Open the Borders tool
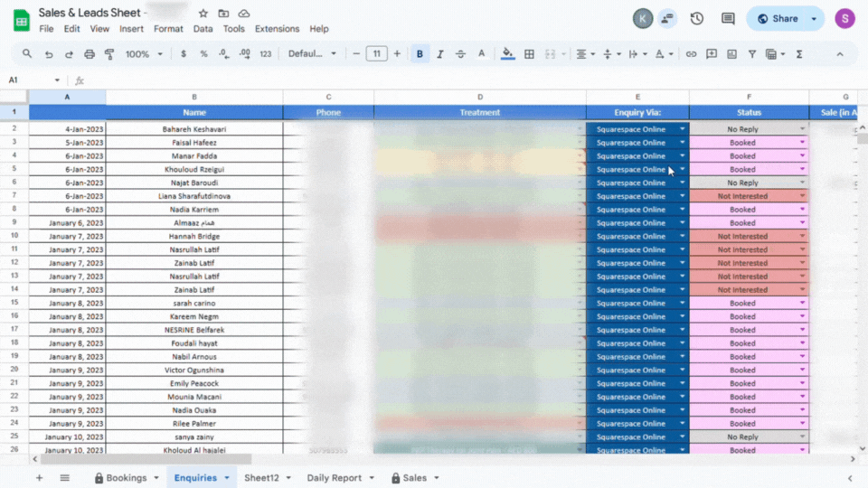 530,54
